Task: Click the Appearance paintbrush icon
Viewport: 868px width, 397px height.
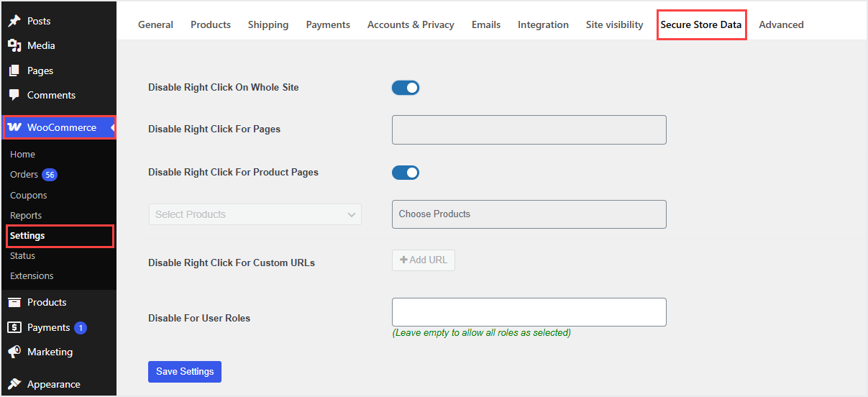Action: click(14, 384)
